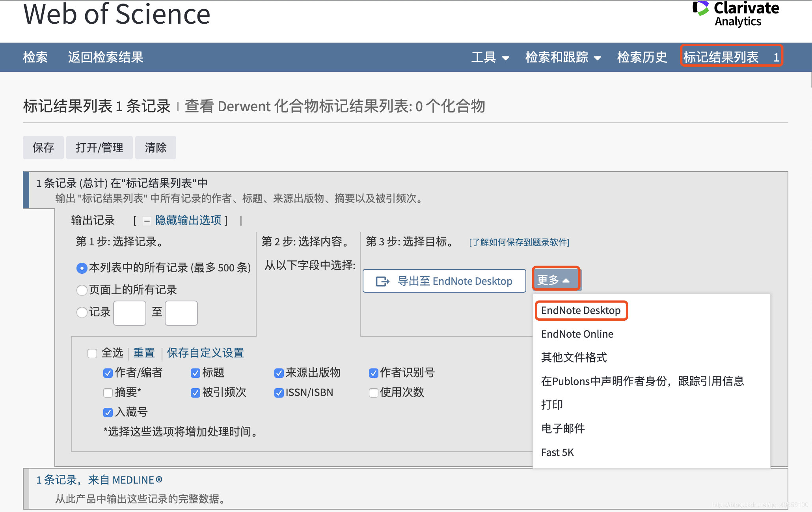Uncheck the 入藏号 checkbox
This screenshot has width=812, height=512.
click(108, 412)
